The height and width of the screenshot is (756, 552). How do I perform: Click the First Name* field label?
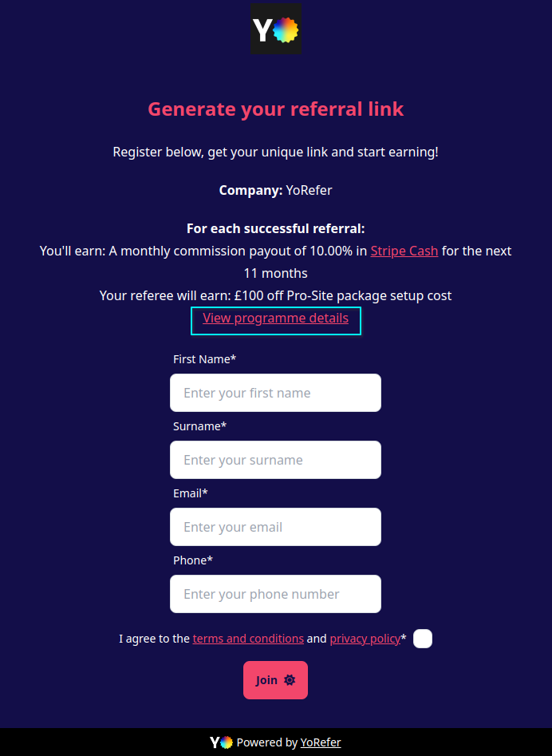(x=204, y=359)
